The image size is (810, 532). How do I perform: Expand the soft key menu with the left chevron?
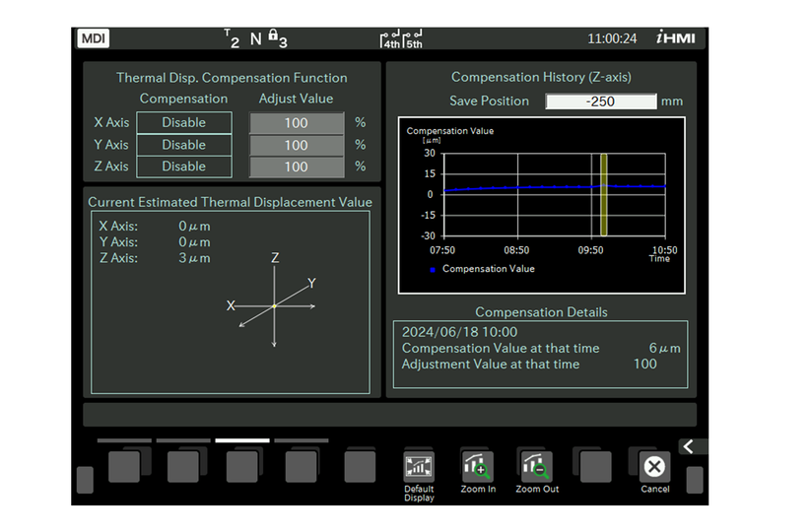tap(689, 447)
